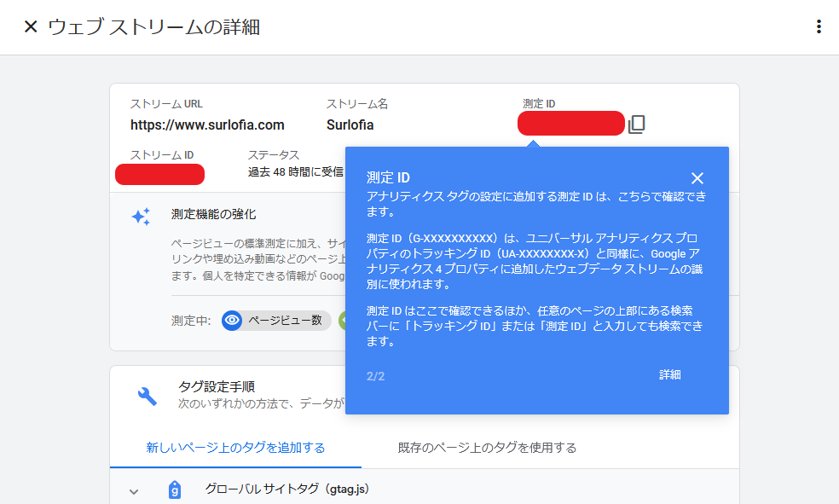Open the 詳細 link in the tooltip
Image resolution: width=839 pixels, height=504 pixels.
[670, 375]
